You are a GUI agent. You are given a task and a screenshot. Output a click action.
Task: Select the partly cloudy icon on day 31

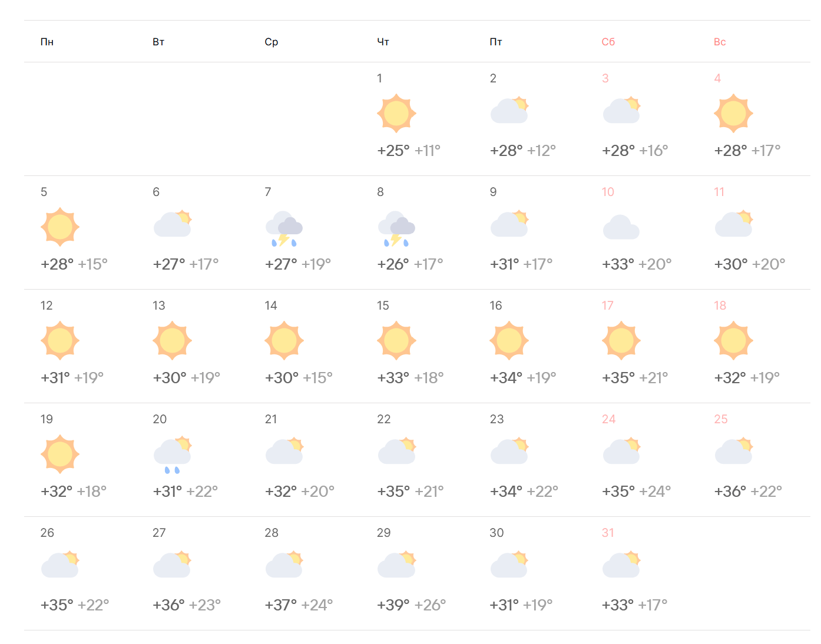point(621,564)
